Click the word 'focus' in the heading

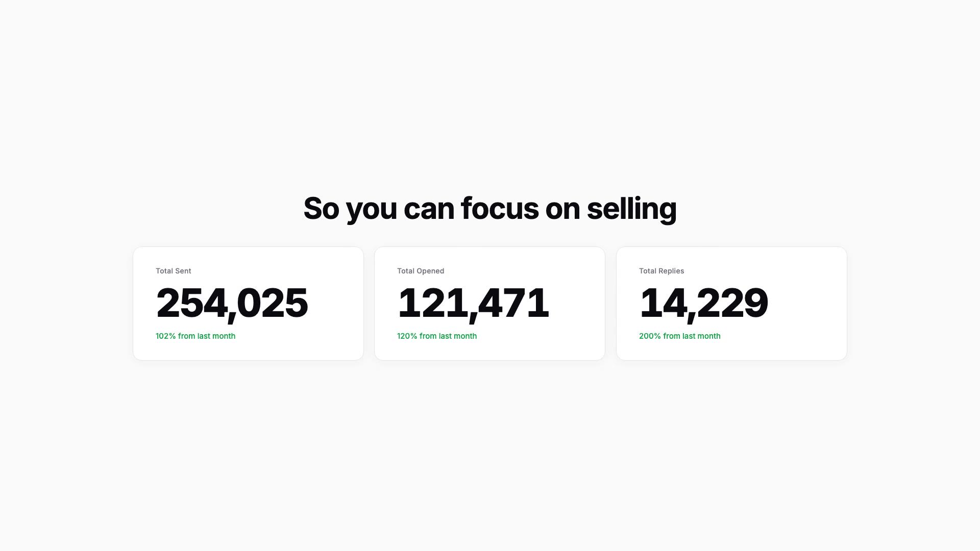tap(500, 208)
